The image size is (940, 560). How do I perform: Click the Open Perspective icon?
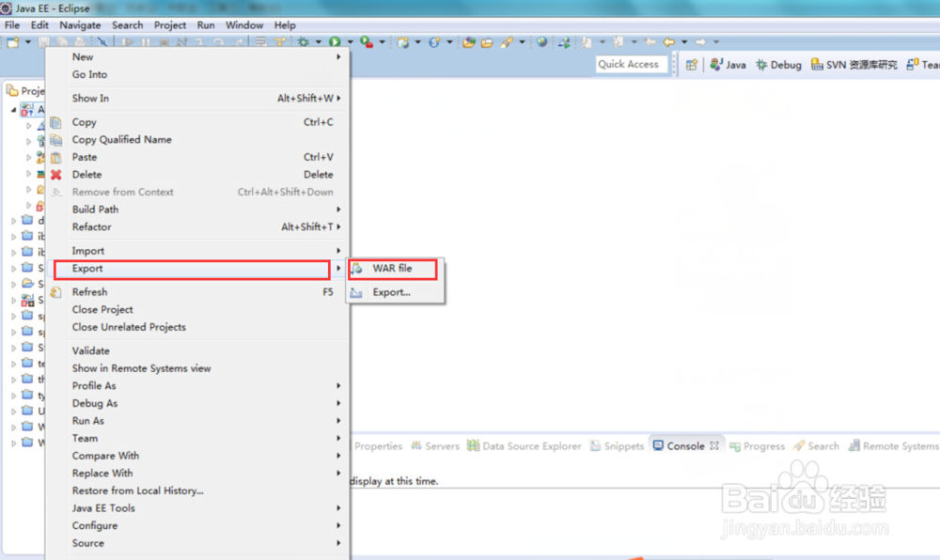pyautogui.click(x=692, y=65)
